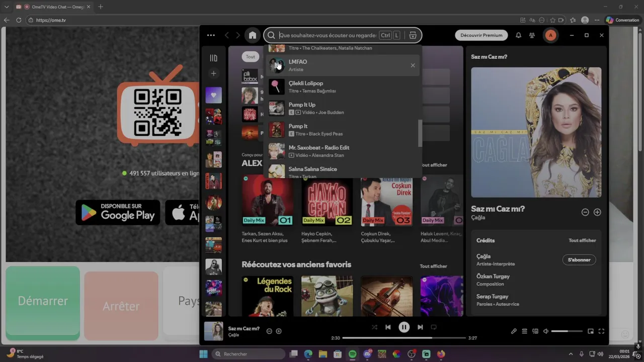
Task: Adjust the Spotify volume slider
Action: coord(567,331)
